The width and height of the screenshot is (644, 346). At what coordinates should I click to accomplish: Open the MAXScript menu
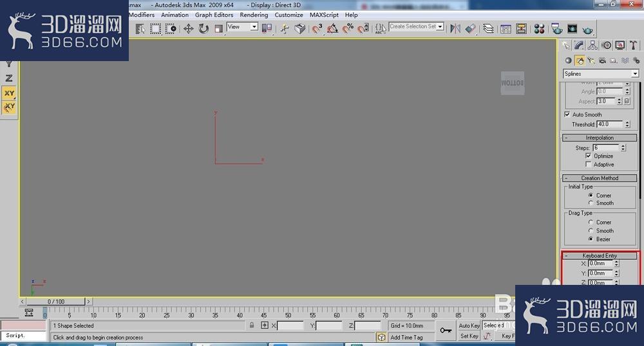click(324, 15)
